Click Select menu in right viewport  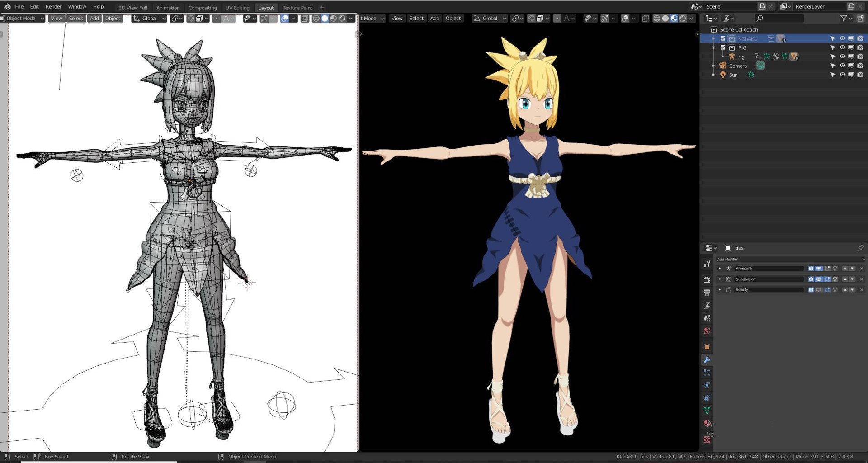[x=416, y=19]
